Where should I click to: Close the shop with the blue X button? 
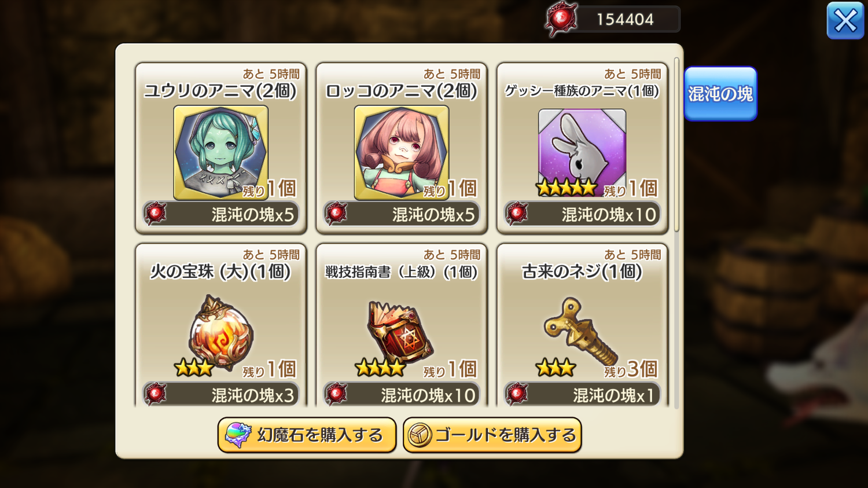[845, 21]
